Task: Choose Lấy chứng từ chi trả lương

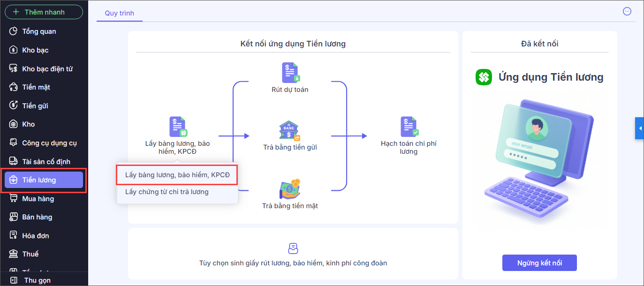Action: click(x=167, y=192)
